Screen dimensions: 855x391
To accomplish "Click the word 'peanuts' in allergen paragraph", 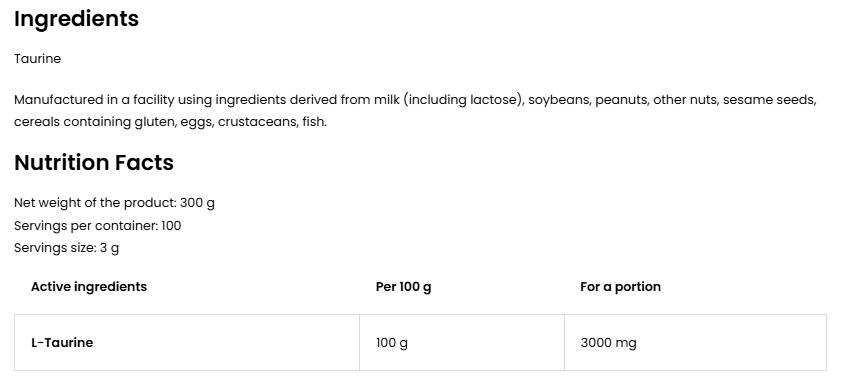I will click(621, 101).
